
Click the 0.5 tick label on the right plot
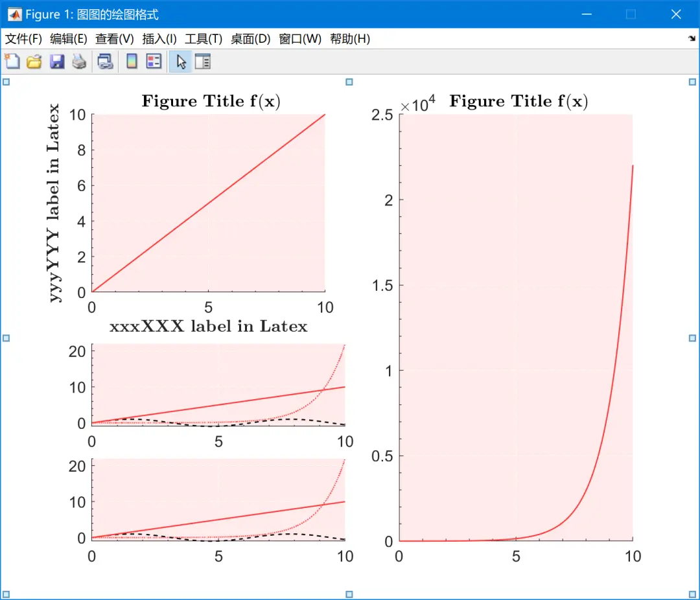tap(382, 456)
